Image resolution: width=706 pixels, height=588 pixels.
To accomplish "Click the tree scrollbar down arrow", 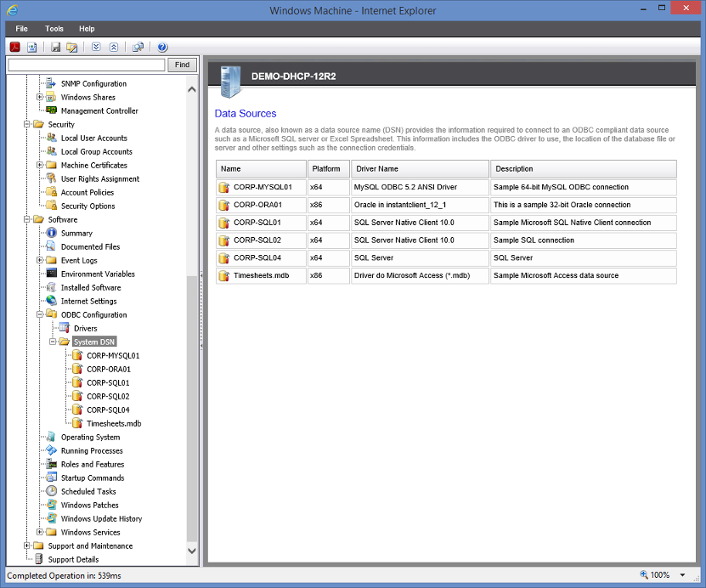I will click(192, 551).
